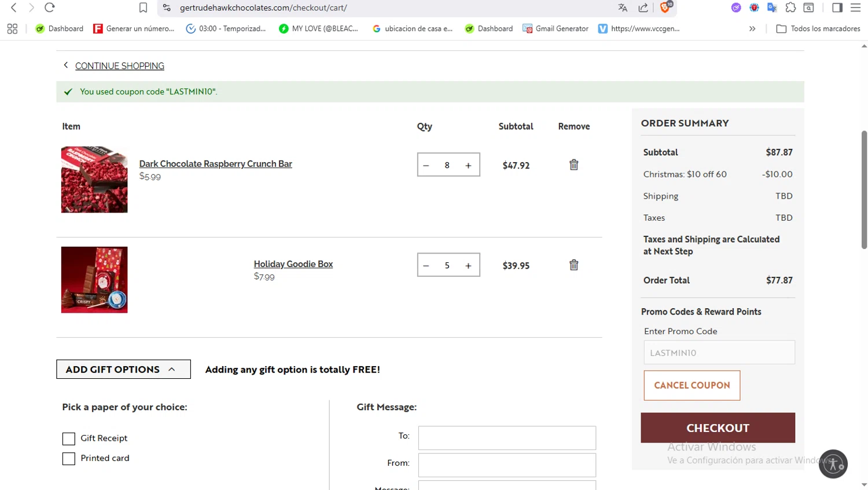This screenshot has height=490, width=868.
Task: Click Raspberry Crunch Bar quantity value 8
Action: [447, 165]
